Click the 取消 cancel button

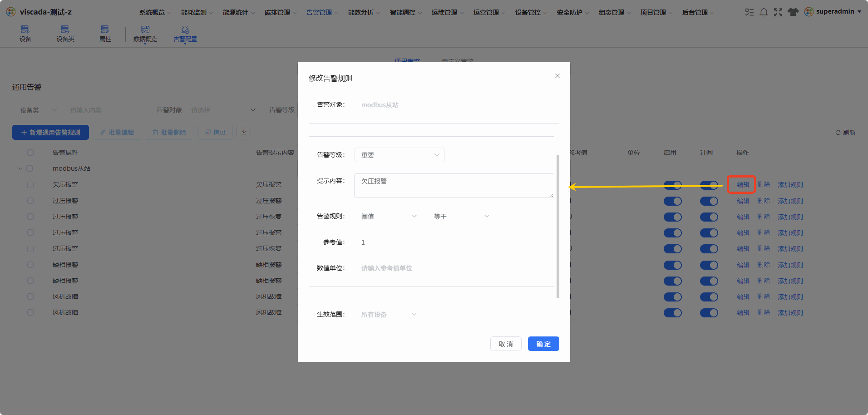[x=506, y=344]
